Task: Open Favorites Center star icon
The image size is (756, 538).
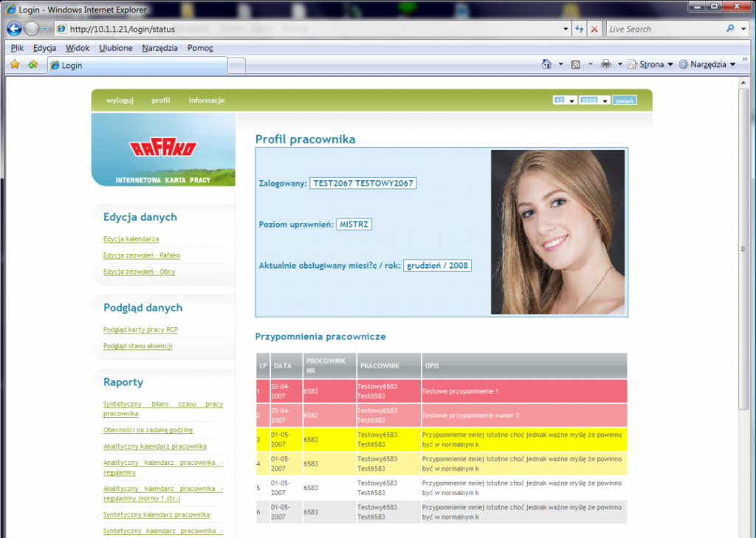Action: [15, 65]
